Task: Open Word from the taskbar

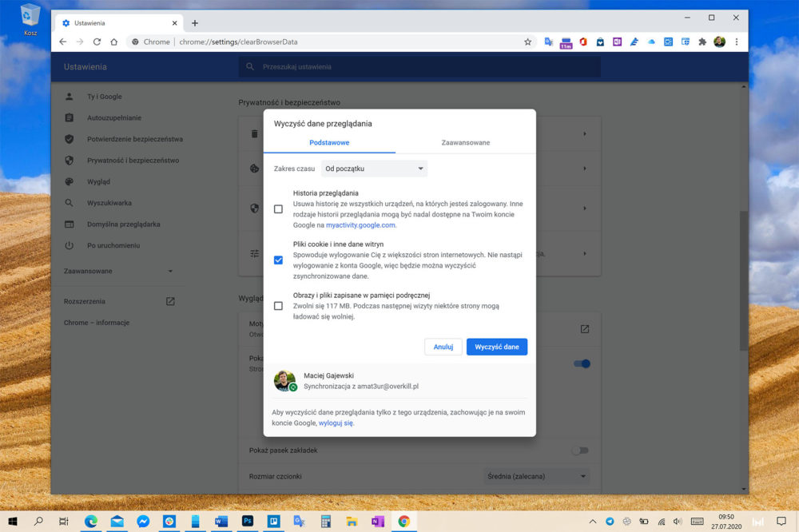Action: (221, 521)
